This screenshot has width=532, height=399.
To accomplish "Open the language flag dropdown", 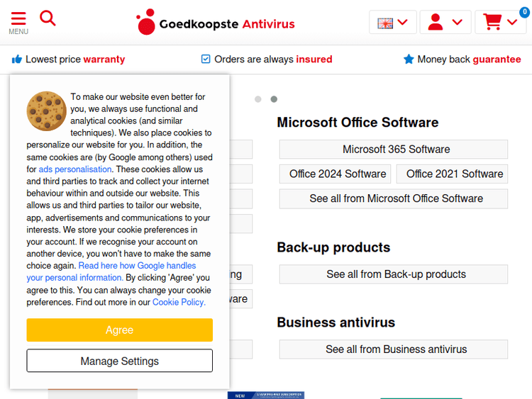I will coord(392,23).
